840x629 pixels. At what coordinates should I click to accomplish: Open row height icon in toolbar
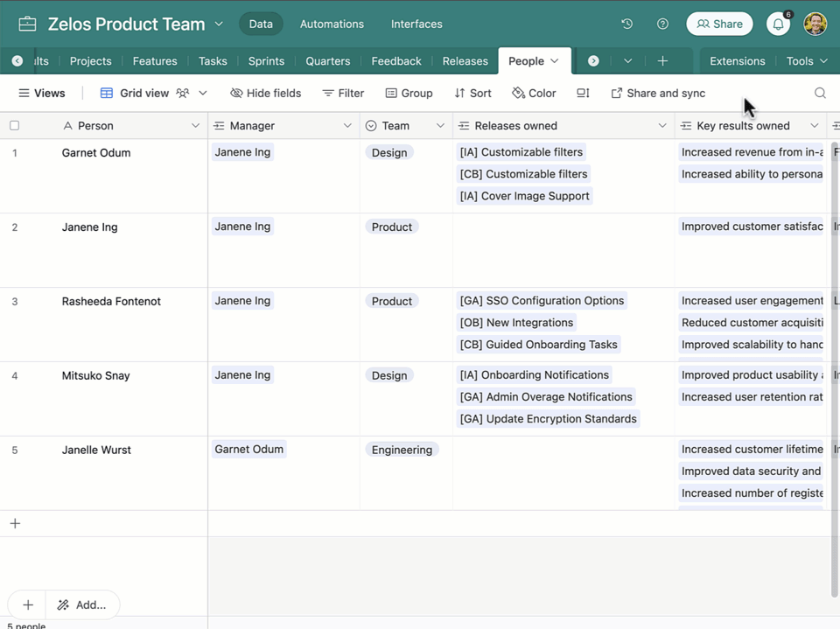click(583, 93)
